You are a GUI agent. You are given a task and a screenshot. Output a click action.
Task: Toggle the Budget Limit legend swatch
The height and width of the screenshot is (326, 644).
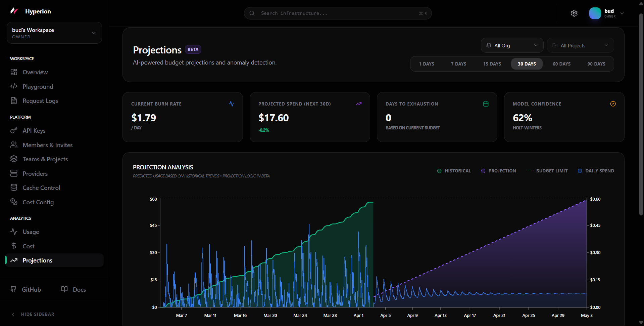point(530,171)
